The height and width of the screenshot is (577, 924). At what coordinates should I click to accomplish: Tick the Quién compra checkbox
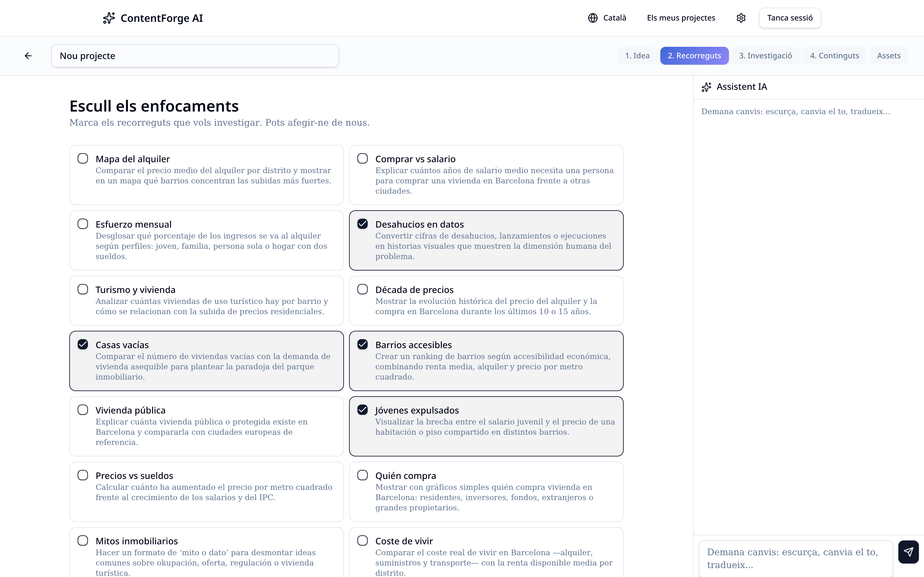362,475
